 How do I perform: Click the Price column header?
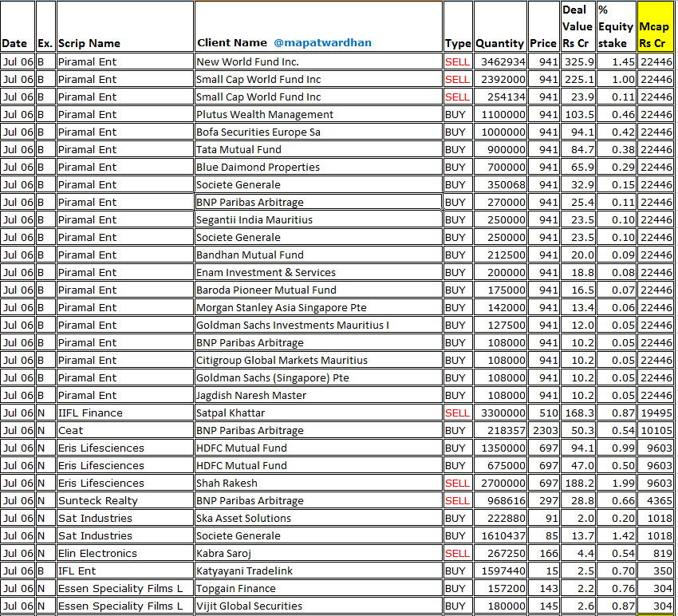point(543,26)
